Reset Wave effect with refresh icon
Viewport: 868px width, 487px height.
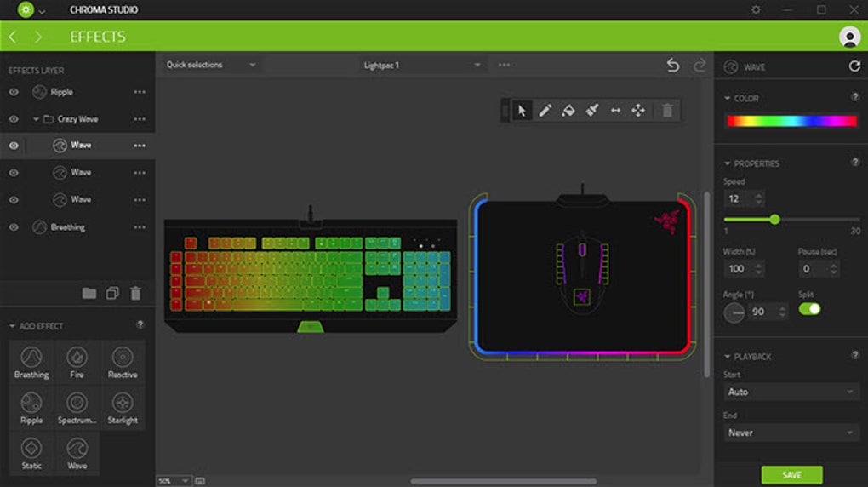pos(854,66)
